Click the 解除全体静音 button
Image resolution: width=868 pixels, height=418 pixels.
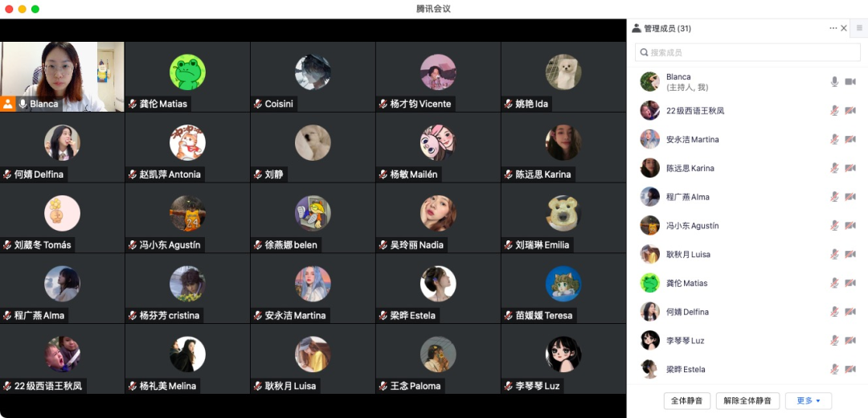pyautogui.click(x=748, y=400)
